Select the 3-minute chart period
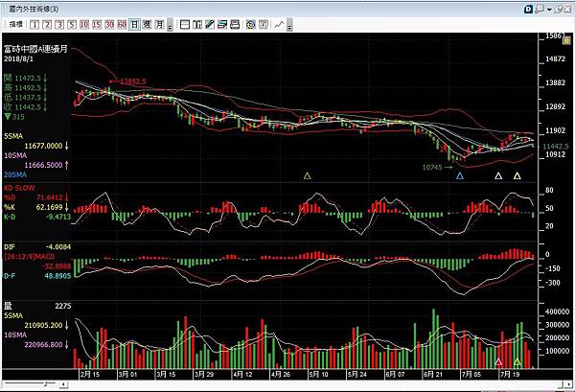The width and height of the screenshot is (575, 392). (59, 25)
